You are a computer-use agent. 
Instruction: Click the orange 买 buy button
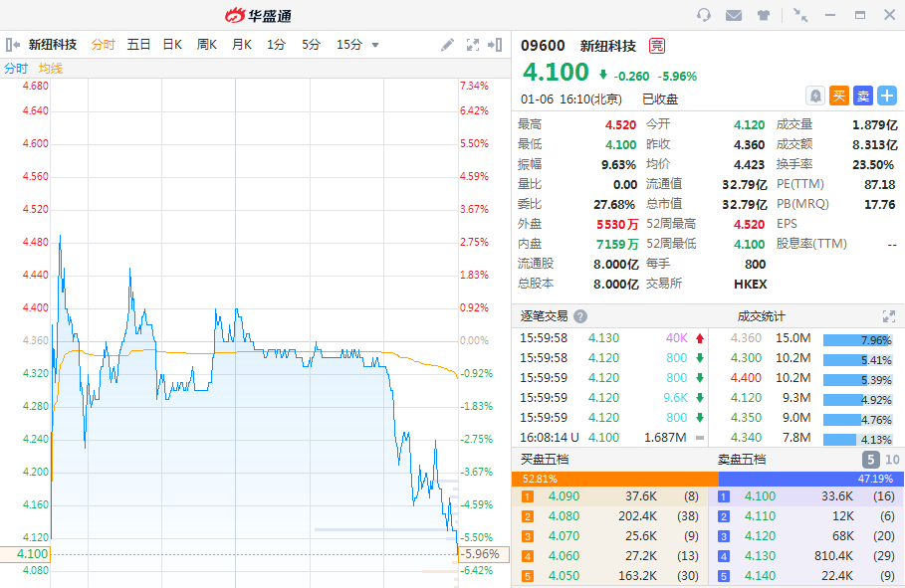839,96
